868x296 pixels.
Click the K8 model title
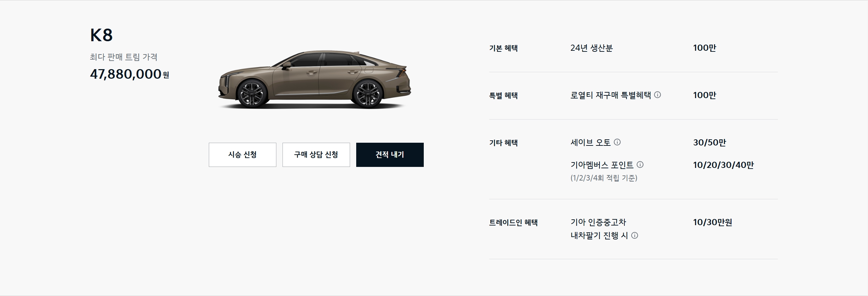click(x=101, y=35)
